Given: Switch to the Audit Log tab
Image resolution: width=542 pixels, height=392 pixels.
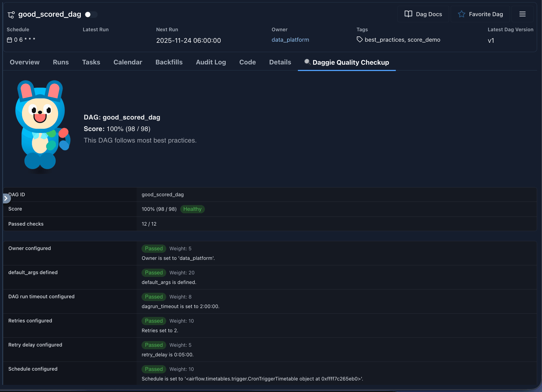Looking at the screenshot, I should click(x=211, y=62).
